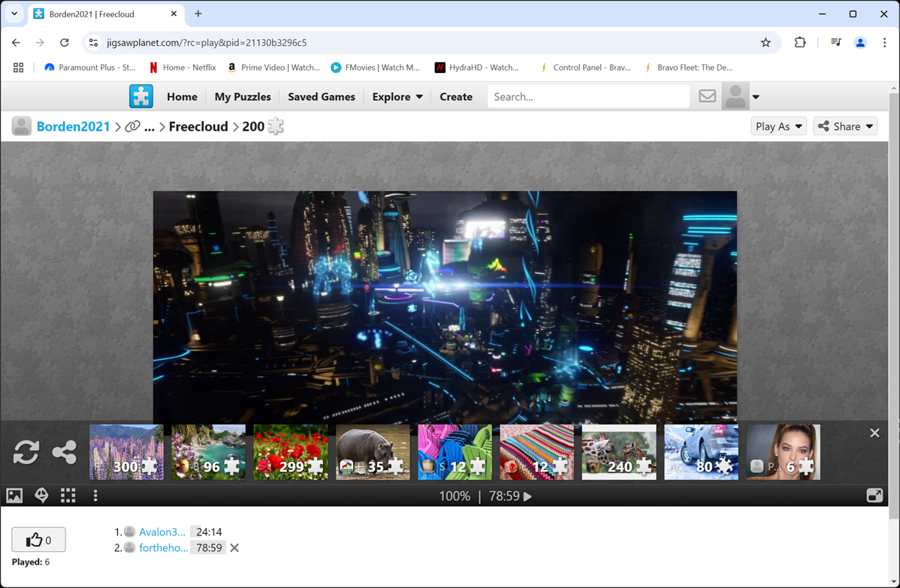
Task: Click the share icon beside puzzle thumbnails
Action: pyautogui.click(x=65, y=452)
